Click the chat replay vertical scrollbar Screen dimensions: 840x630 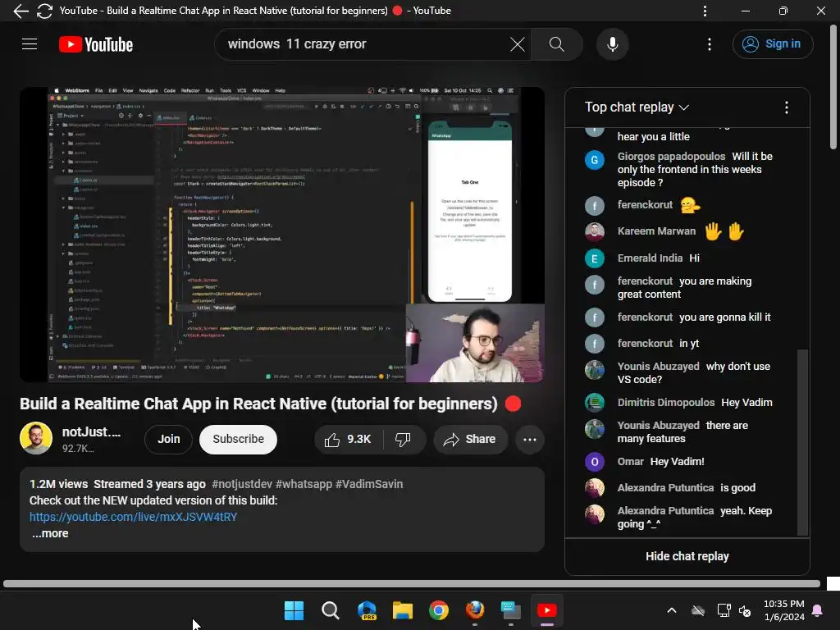(802, 441)
